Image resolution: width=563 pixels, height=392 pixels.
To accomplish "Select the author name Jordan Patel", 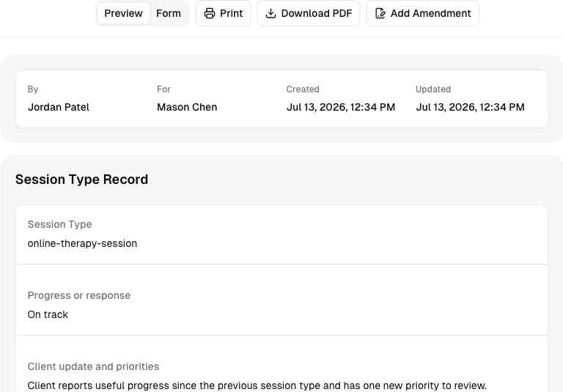I will (59, 107).
